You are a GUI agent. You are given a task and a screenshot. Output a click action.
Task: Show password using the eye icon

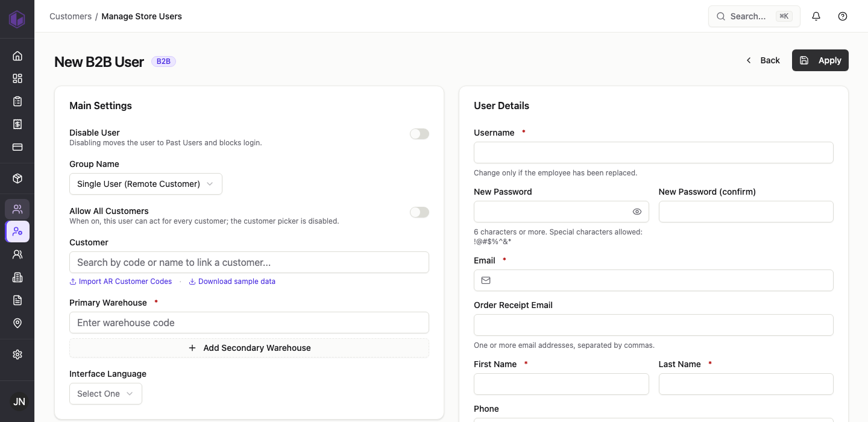coord(637,212)
